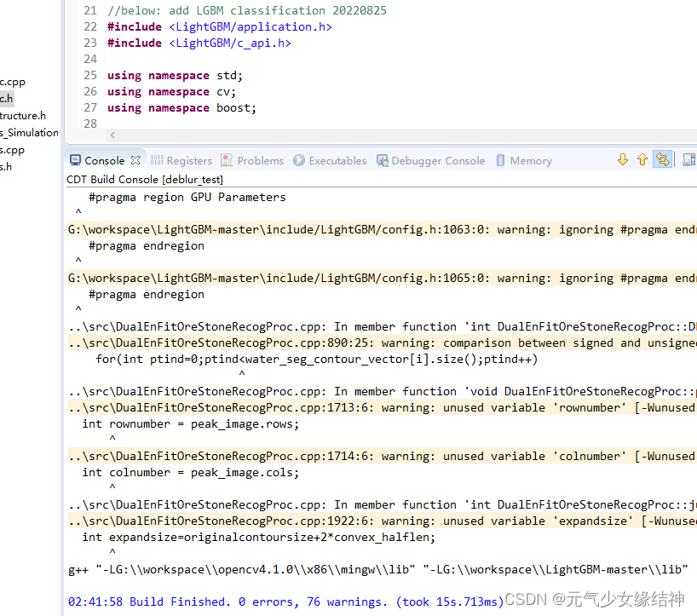Toggle console word wrap icon
This screenshot has width=697, height=616.
[662, 159]
